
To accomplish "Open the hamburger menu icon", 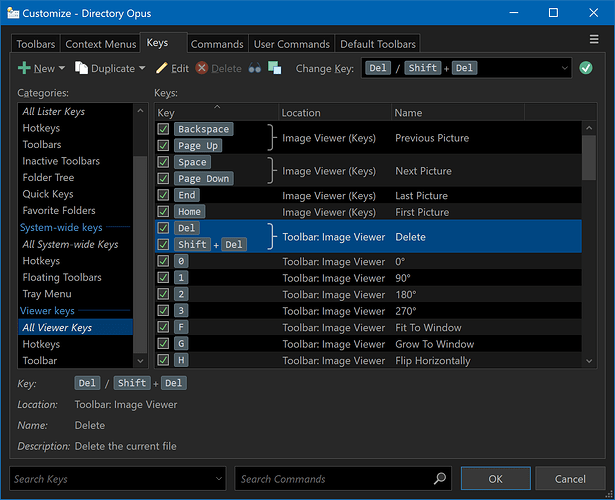I will (x=594, y=39).
